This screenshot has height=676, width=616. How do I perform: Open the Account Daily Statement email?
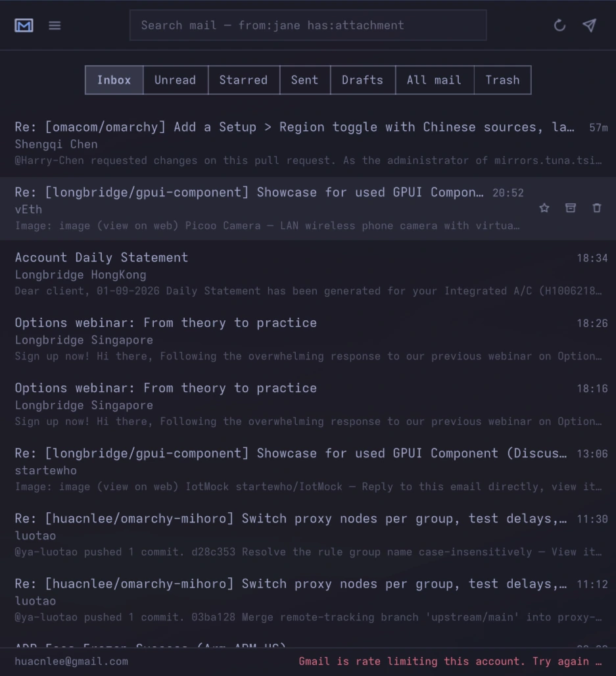[x=308, y=274]
